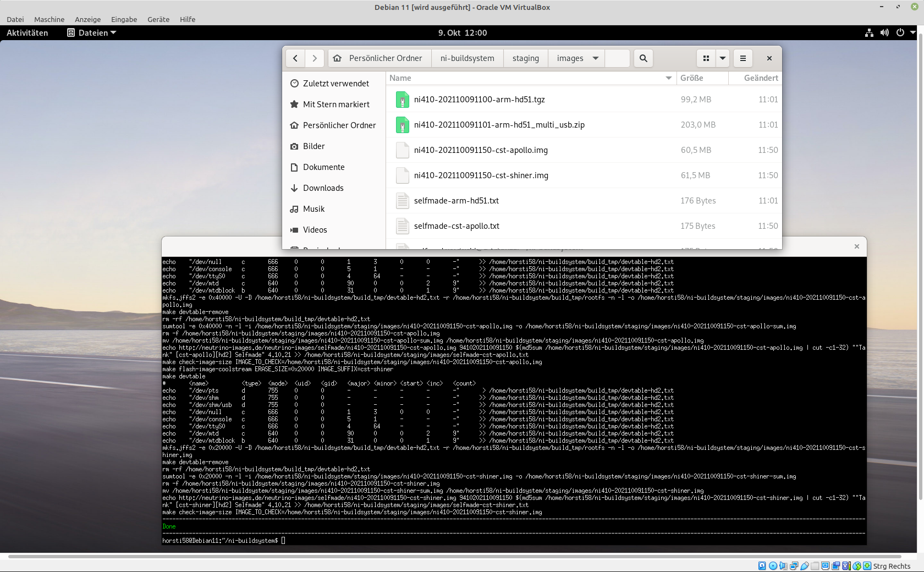Open the Geräte menu
This screenshot has height=572, width=924.
click(x=158, y=19)
